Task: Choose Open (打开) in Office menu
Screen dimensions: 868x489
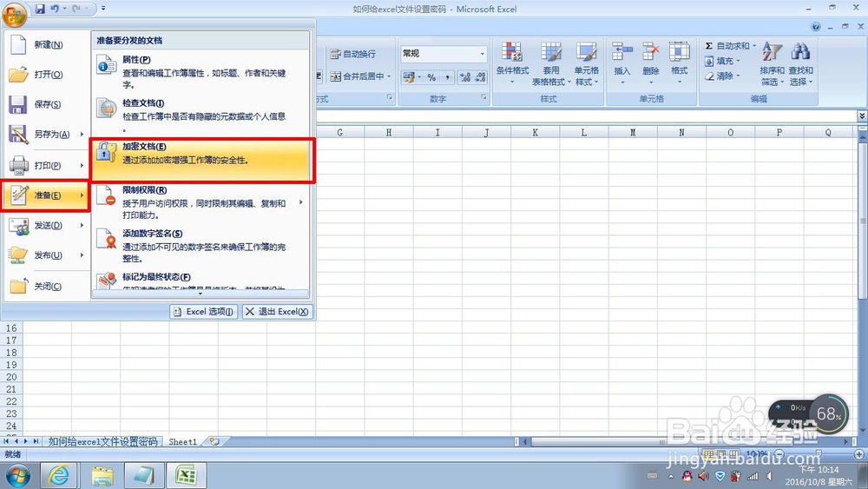Action: (x=47, y=74)
